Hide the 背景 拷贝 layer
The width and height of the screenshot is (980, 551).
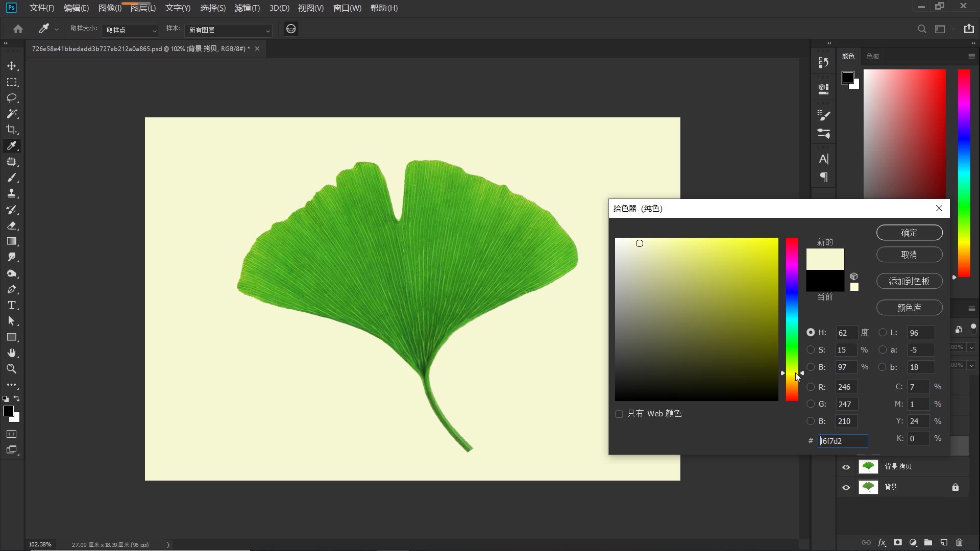(846, 467)
